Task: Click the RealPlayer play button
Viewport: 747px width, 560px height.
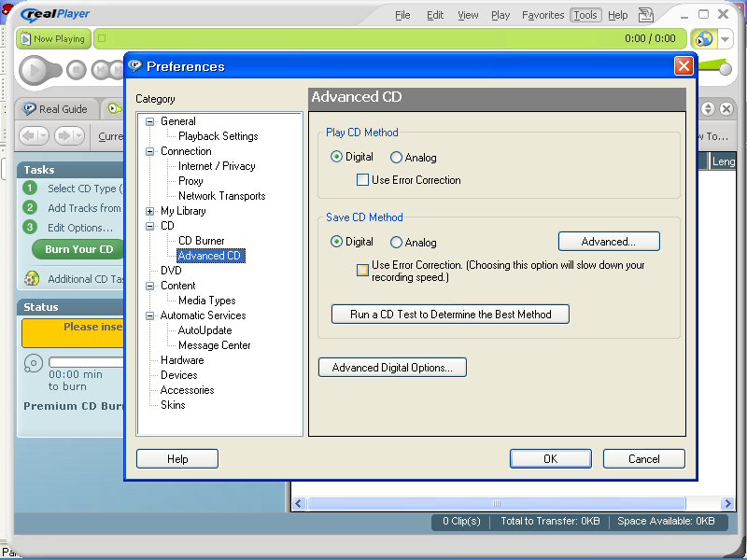Action: [35, 71]
